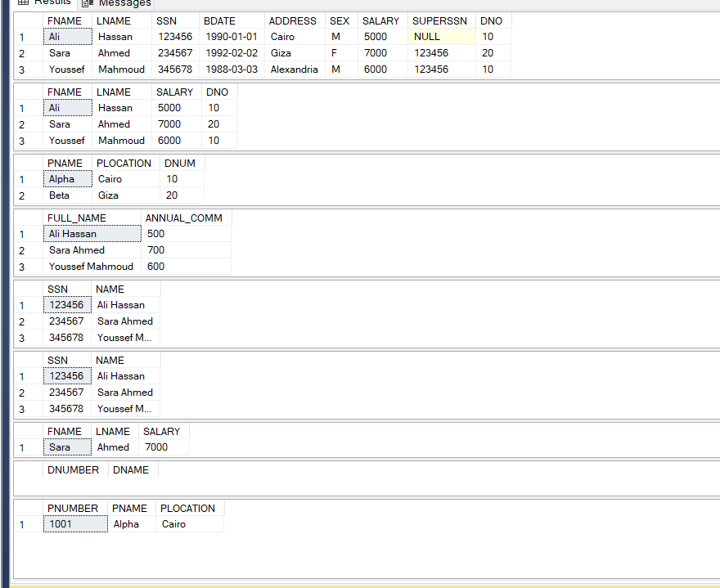Image resolution: width=720 pixels, height=588 pixels.
Task: Select the DNUM column header
Action: [180, 163]
